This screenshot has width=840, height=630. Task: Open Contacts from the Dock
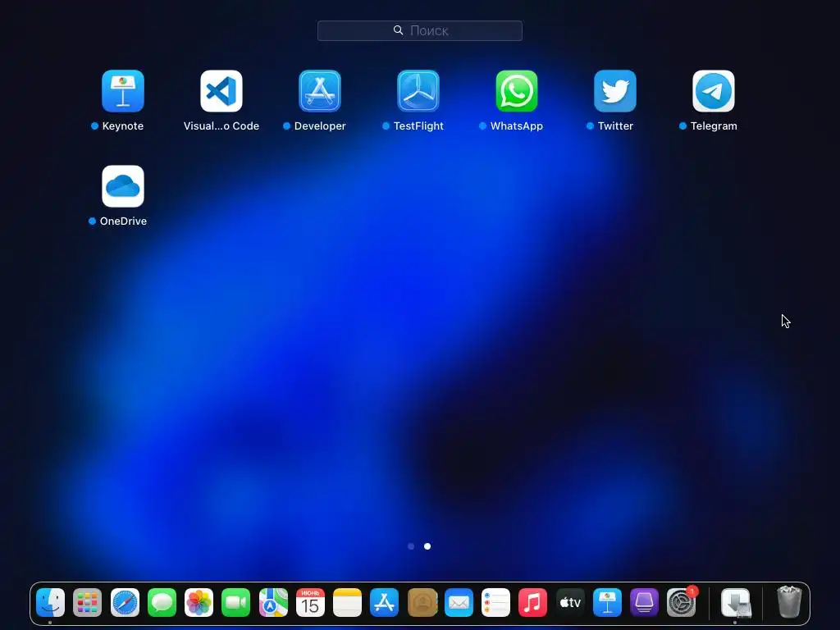(422, 603)
